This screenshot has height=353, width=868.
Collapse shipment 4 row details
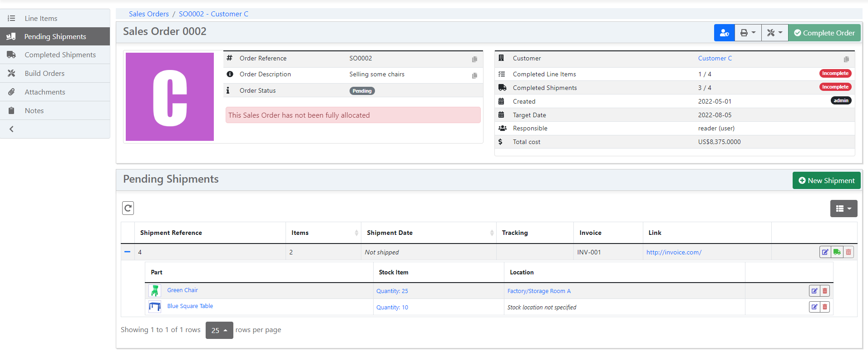point(128,252)
